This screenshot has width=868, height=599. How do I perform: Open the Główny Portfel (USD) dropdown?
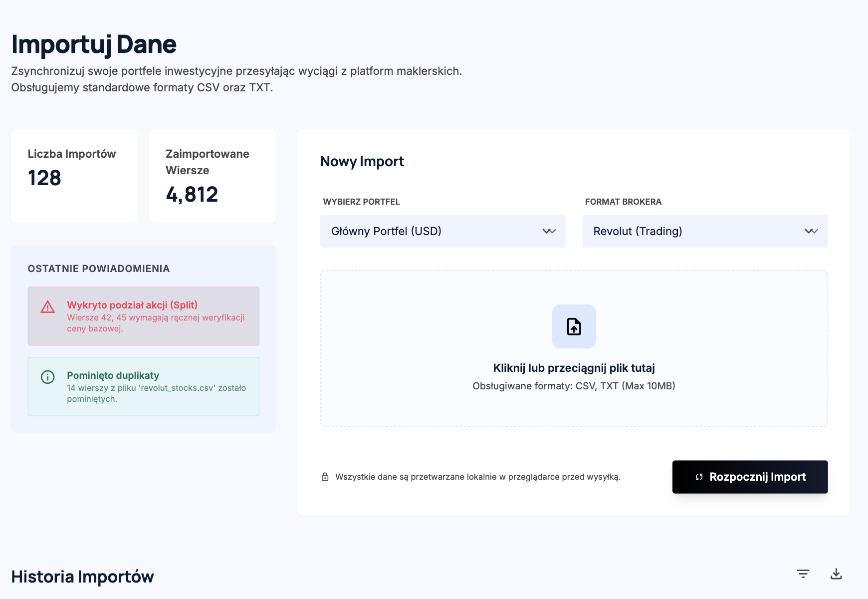pos(443,231)
